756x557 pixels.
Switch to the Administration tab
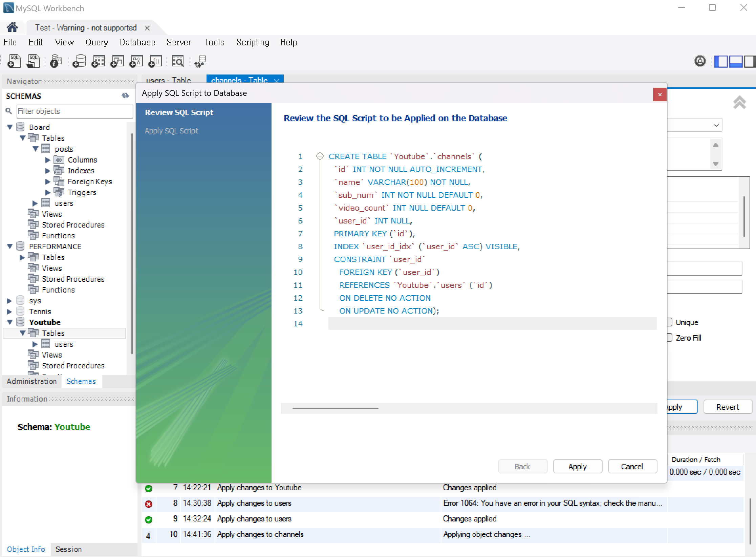click(32, 381)
